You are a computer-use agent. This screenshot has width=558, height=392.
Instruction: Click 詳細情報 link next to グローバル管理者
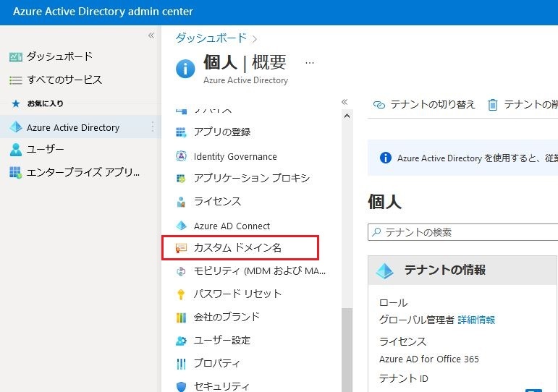476,320
